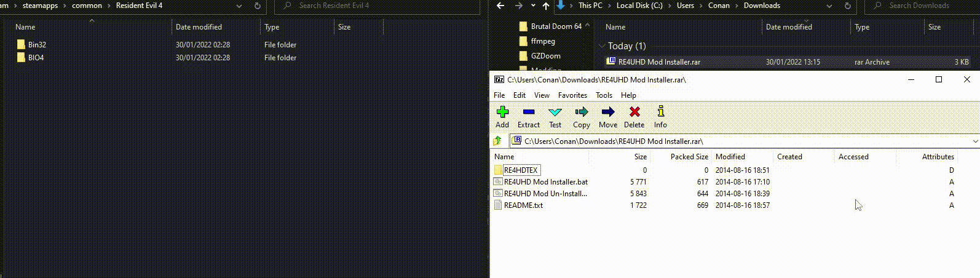Open the Edit menu in 7-Zip
Image resolution: width=980 pixels, height=278 pixels.
coord(520,95)
